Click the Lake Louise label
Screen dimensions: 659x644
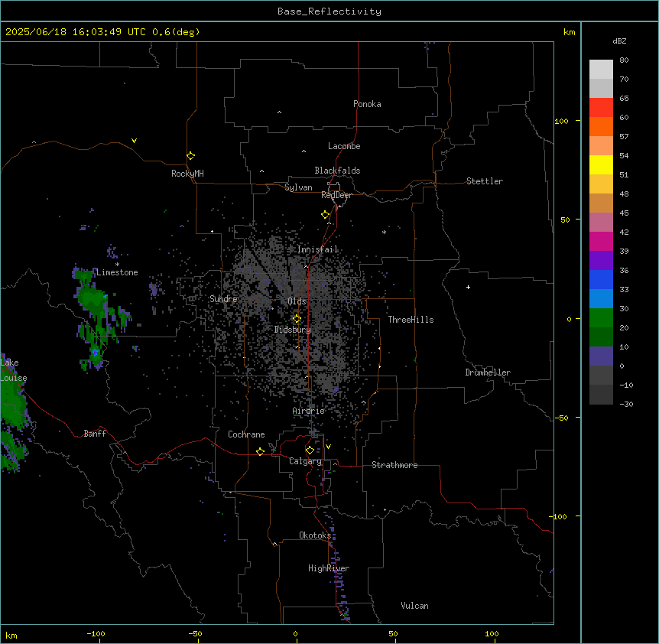pyautogui.click(x=14, y=370)
